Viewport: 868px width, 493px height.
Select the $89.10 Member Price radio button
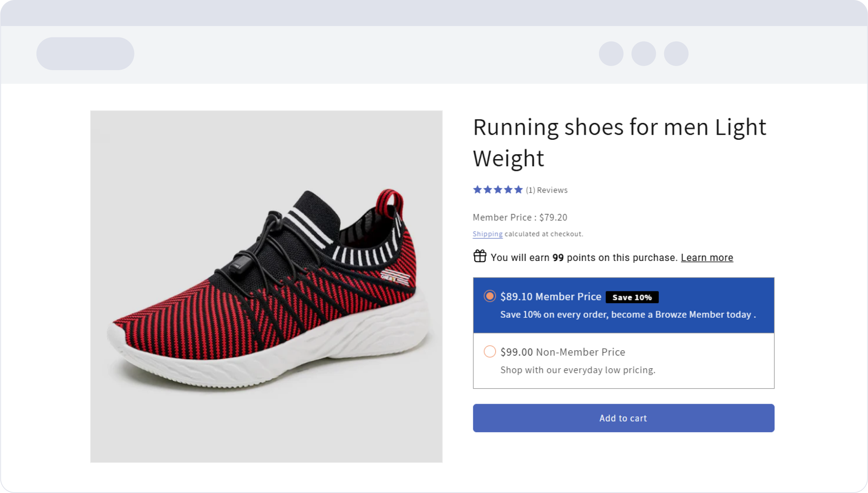[x=489, y=296]
